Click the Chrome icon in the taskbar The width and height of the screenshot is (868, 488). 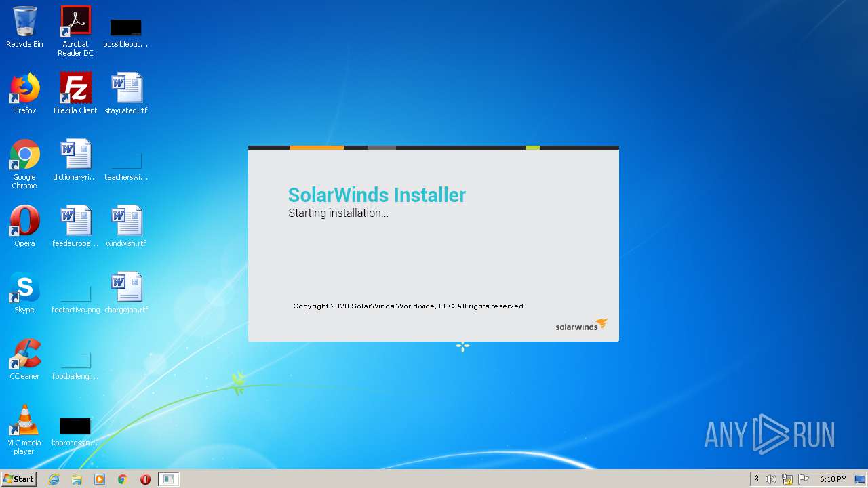click(123, 479)
